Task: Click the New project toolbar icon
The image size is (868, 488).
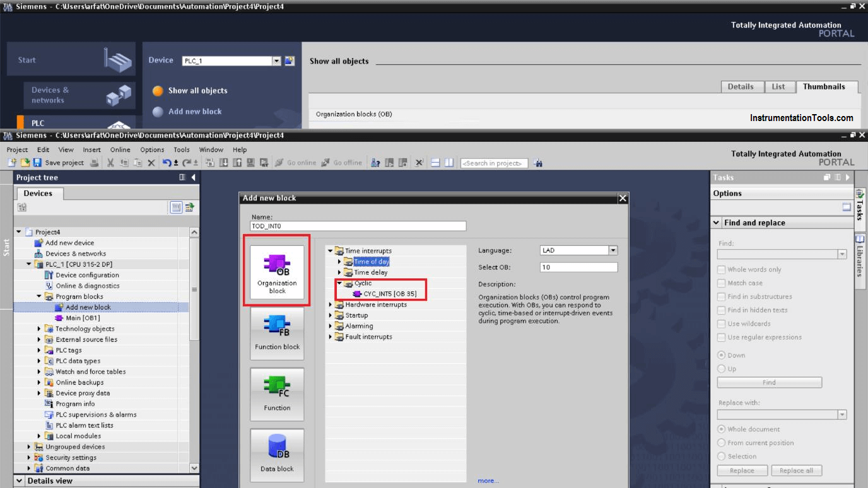Action: pos(12,163)
